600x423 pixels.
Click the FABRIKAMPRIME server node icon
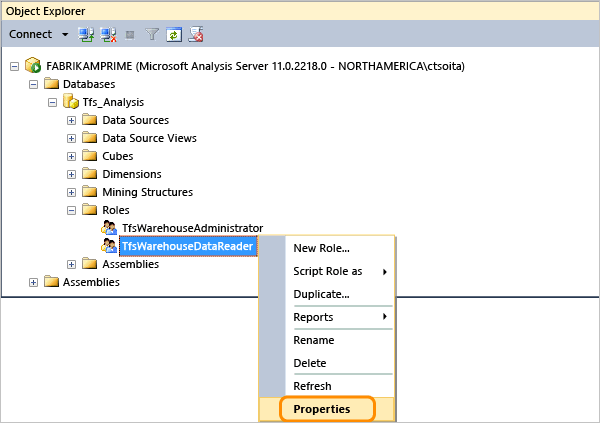click(x=33, y=66)
